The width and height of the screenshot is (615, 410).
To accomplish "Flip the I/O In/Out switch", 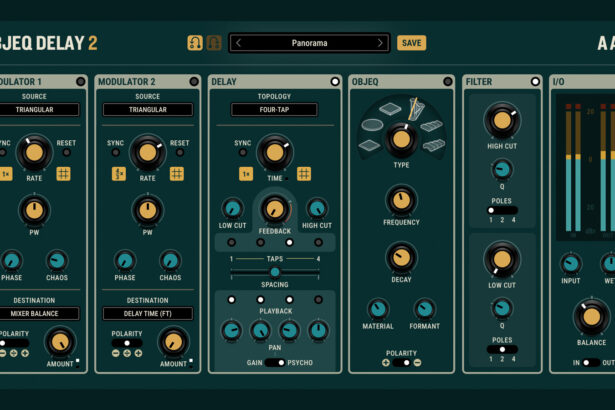I will pyautogui.click(x=591, y=363).
